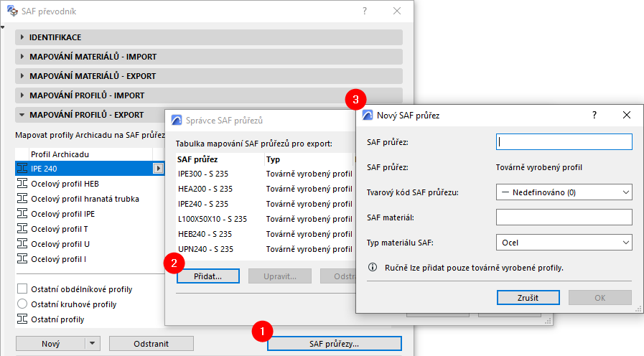
Task: Click the Archicad logo in Správce SAF průřezů title
Action: (x=176, y=120)
